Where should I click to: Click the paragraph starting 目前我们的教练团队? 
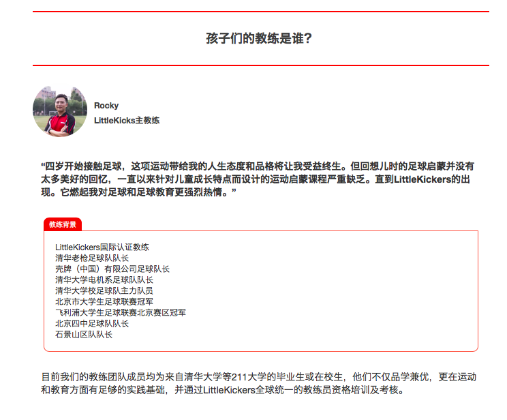pos(259,383)
